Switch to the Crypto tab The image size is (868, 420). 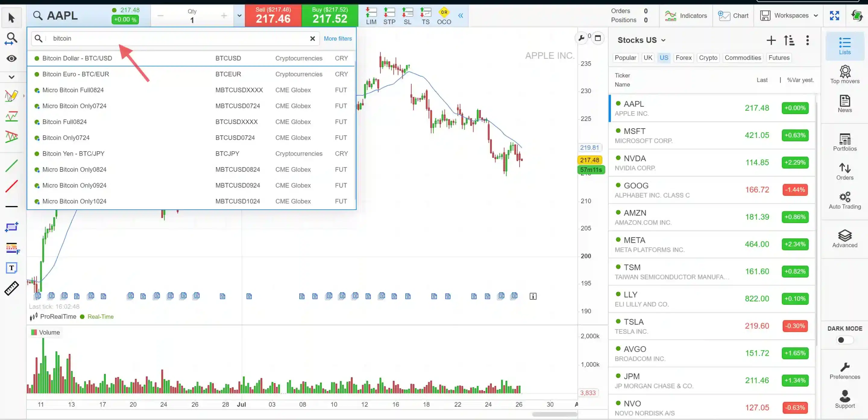(x=708, y=58)
